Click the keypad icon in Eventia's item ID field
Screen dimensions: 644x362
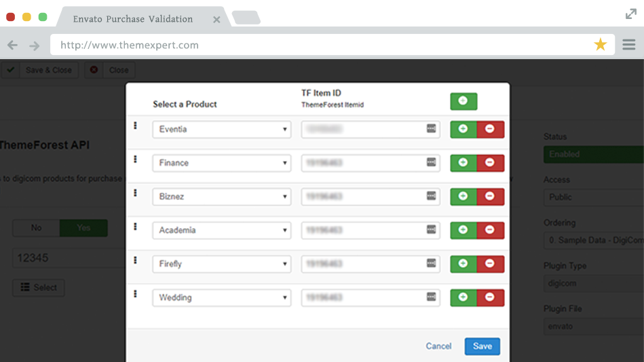(x=431, y=128)
